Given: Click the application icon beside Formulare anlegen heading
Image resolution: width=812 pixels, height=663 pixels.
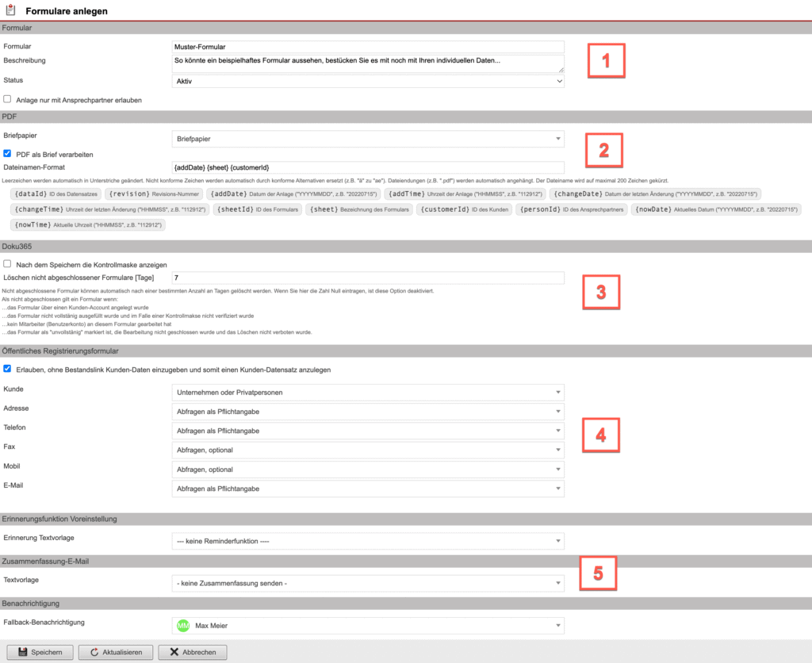Looking at the screenshot, I should pyautogui.click(x=11, y=10).
